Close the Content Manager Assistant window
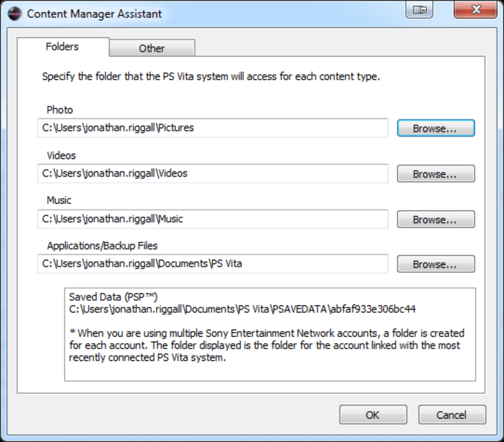 (x=475, y=10)
